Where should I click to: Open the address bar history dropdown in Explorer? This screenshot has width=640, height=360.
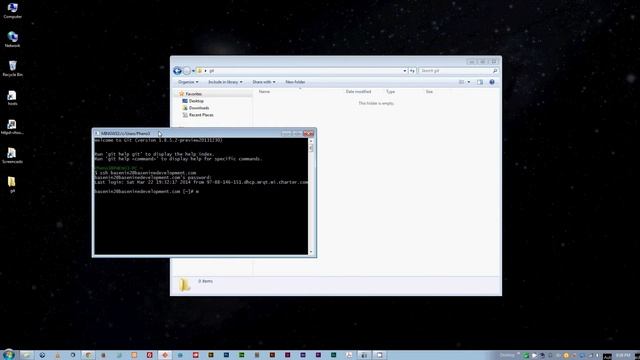pyautogui.click(x=404, y=71)
